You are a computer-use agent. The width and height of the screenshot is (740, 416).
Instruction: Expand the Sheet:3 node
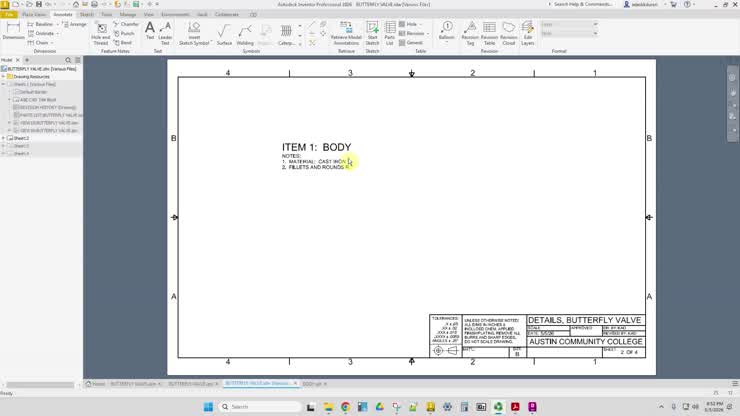3,146
